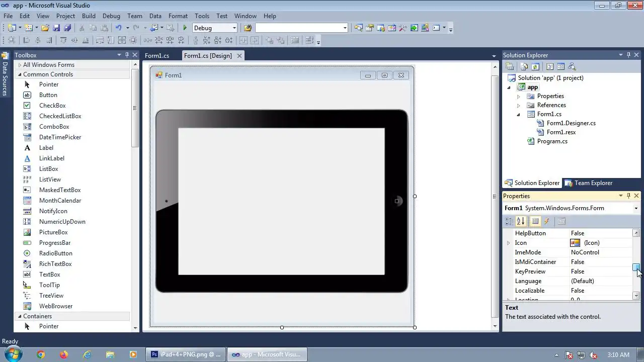Click Align Tops layout toolbar icon
This screenshot has width=644, height=362.
63,41
